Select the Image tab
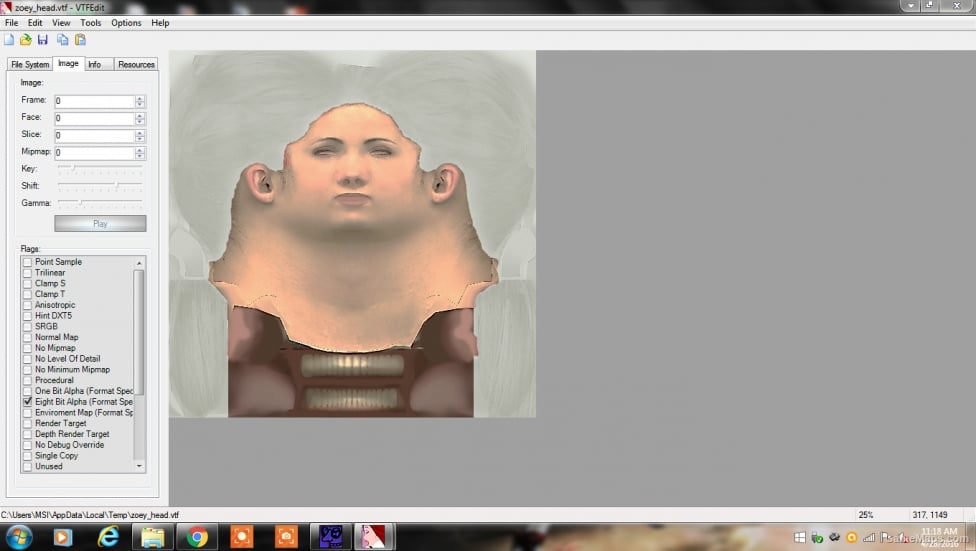Image resolution: width=976 pixels, height=551 pixels. [68, 64]
